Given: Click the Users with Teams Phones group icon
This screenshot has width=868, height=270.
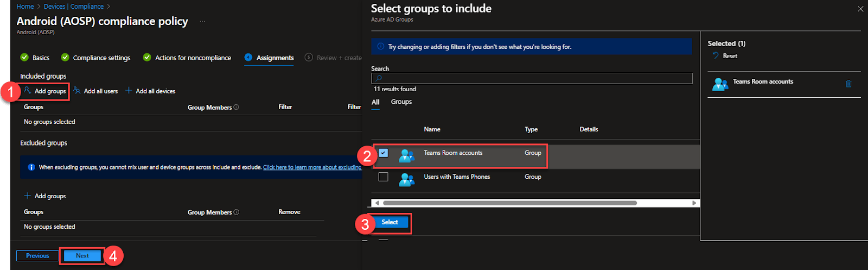Looking at the screenshot, I should pos(406,178).
